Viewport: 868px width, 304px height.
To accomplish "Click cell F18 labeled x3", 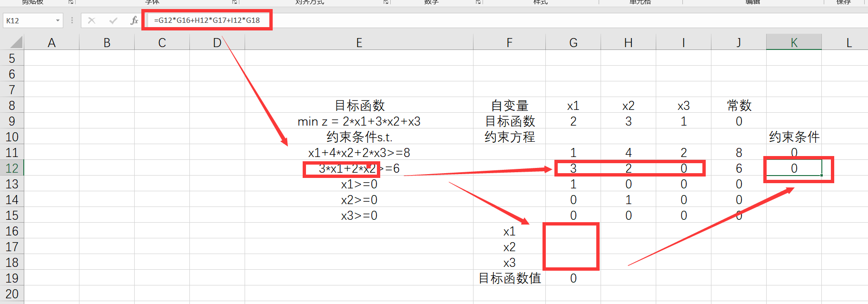I will click(510, 263).
